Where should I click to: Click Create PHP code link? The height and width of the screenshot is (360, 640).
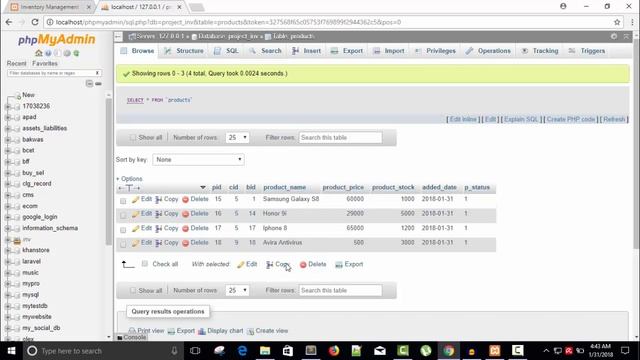[571, 119]
